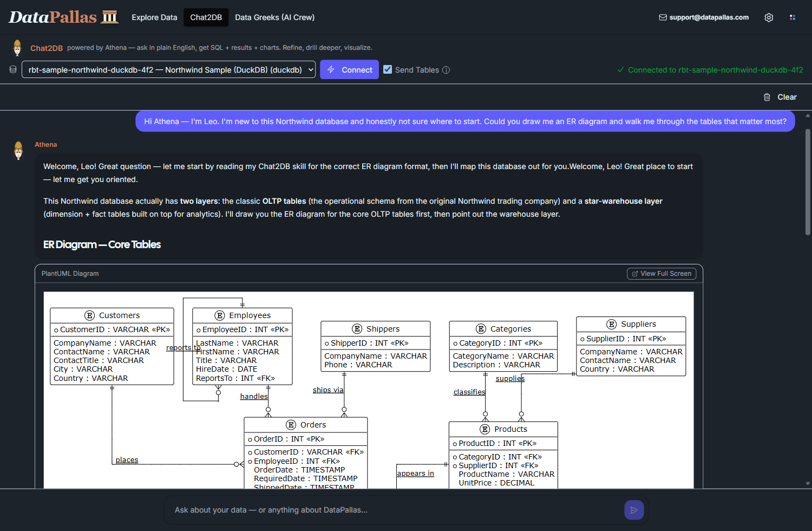The image size is (812, 531).
Task: Click "HireDate : DATE" in Employees entity
Action: click(x=226, y=369)
